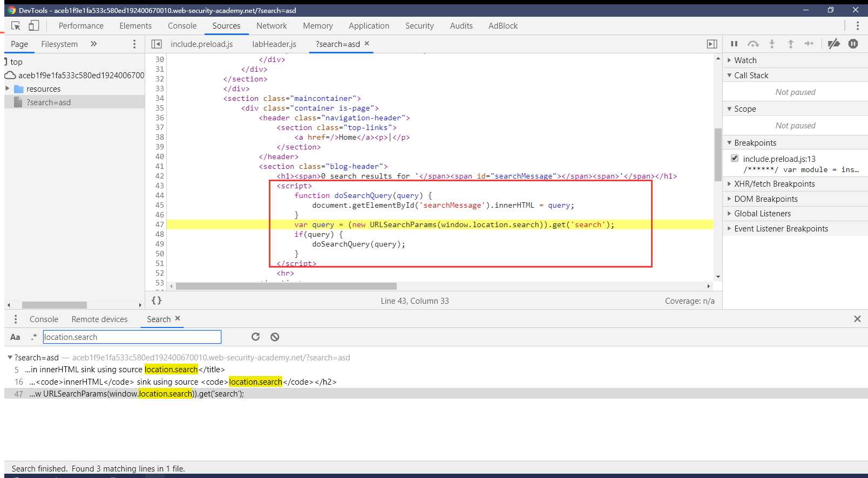Click line number 47 in the gutter
This screenshot has height=478, width=868.
pos(160,224)
